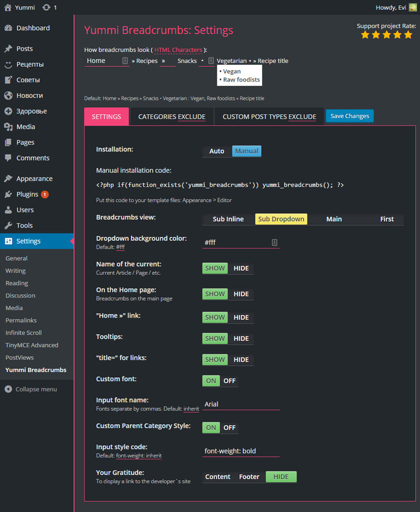Viewport: 420px width, 512px height.
Task: Open the updates refresh icon in admin bar
Action: tap(46, 7)
